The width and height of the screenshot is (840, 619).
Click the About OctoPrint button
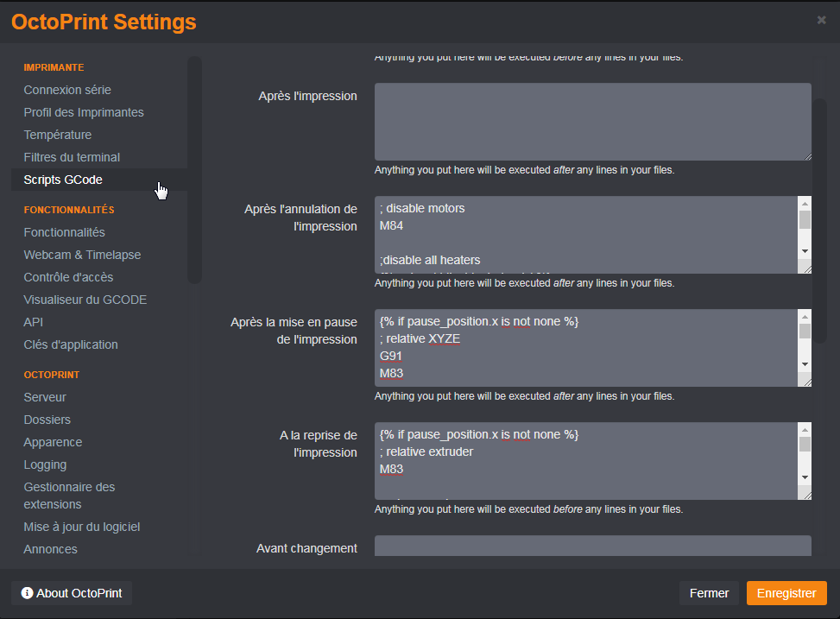pos(72,593)
